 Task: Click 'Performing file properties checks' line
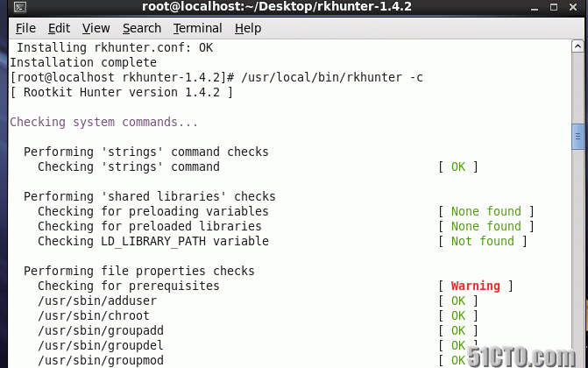click(139, 271)
